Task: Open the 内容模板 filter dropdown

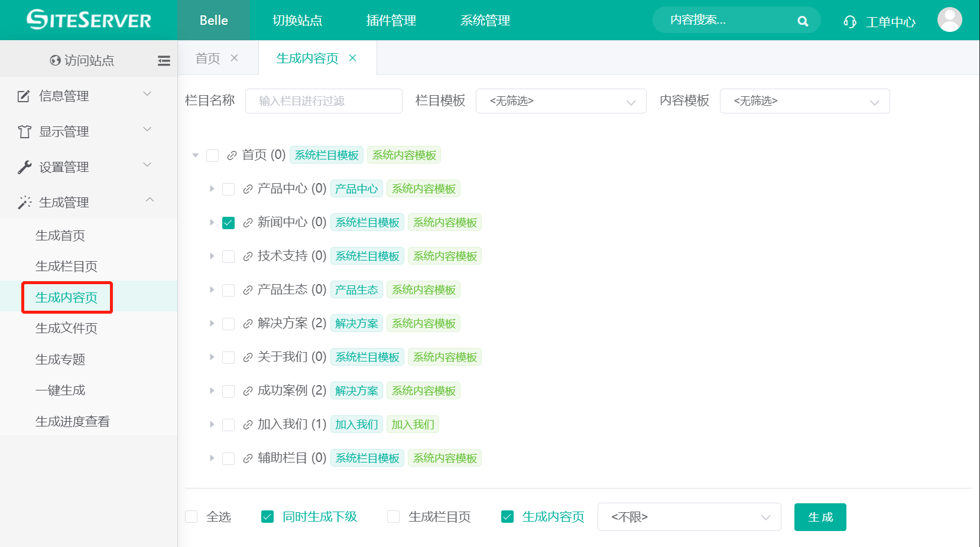Action: click(804, 101)
